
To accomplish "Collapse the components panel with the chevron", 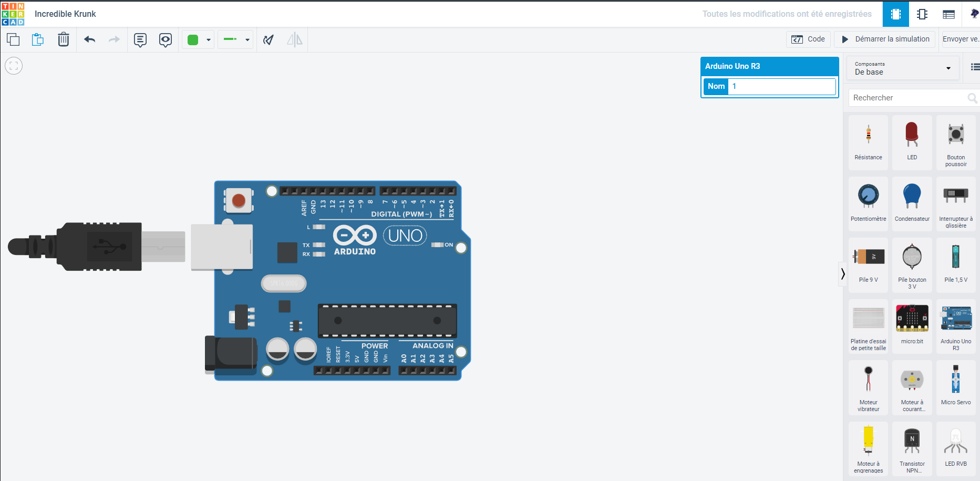I will (x=843, y=274).
